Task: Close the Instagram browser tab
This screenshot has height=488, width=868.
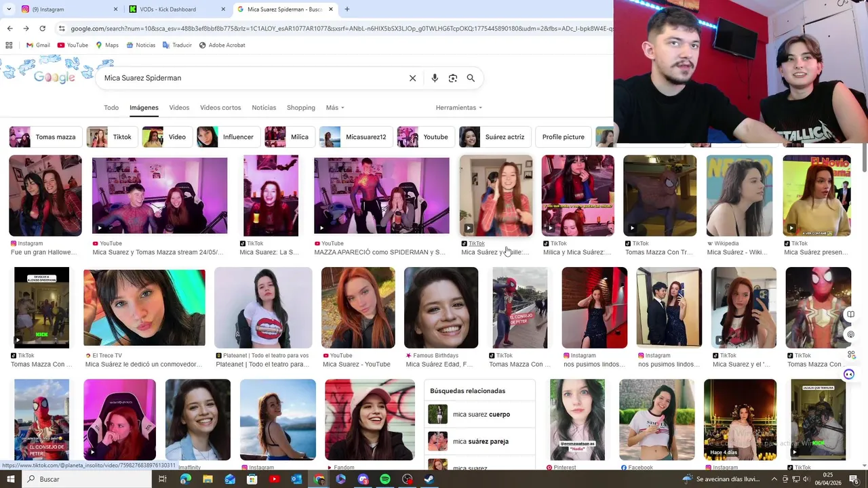Action: pyautogui.click(x=115, y=9)
